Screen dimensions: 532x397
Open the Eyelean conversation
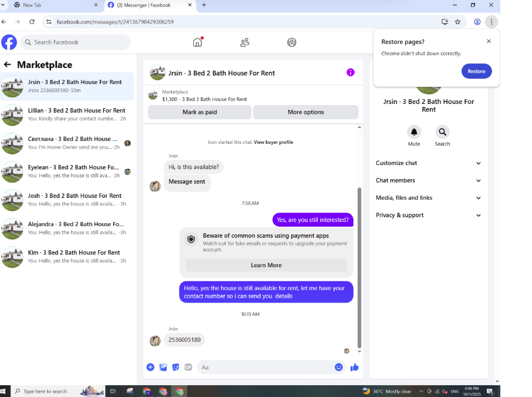(67, 171)
